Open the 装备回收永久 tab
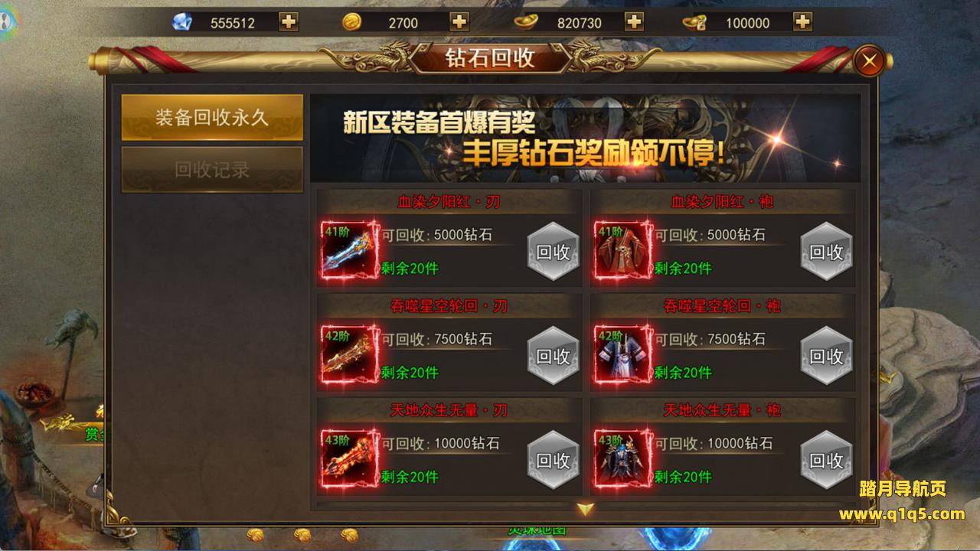980x551 pixels. [x=212, y=118]
